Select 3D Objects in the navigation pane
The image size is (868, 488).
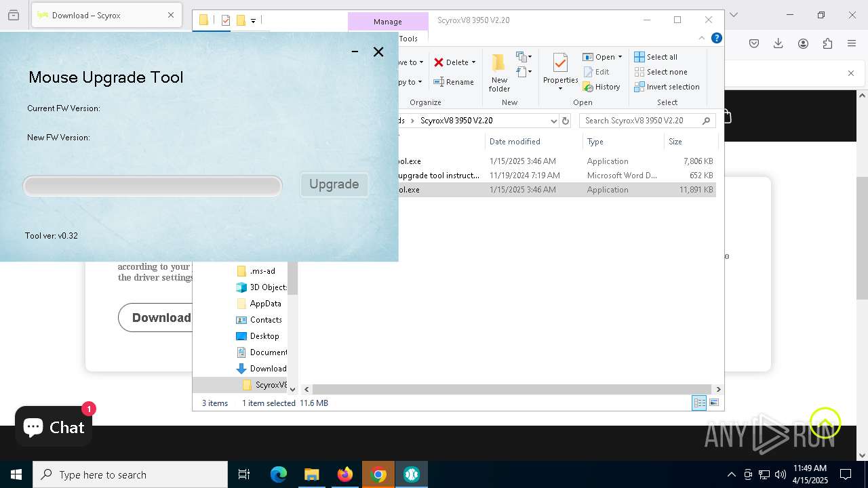coord(262,287)
